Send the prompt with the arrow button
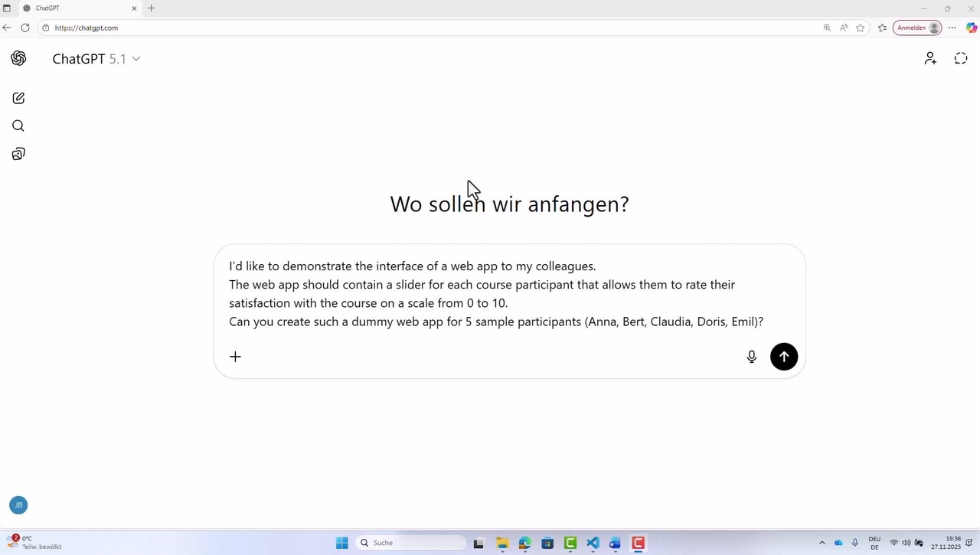 pyautogui.click(x=783, y=357)
